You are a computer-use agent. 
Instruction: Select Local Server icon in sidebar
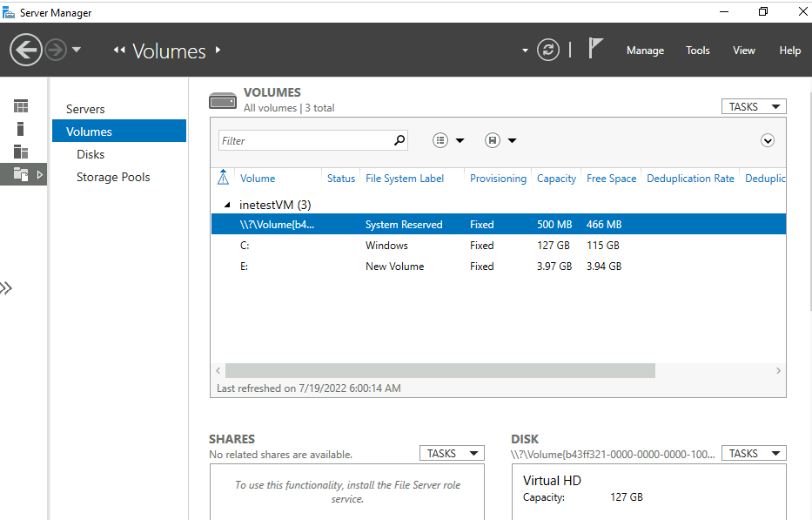point(21,129)
